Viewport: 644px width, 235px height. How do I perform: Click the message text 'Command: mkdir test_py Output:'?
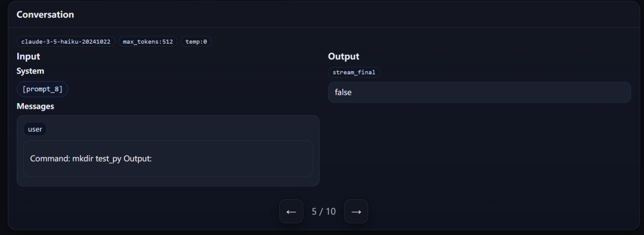(91, 159)
